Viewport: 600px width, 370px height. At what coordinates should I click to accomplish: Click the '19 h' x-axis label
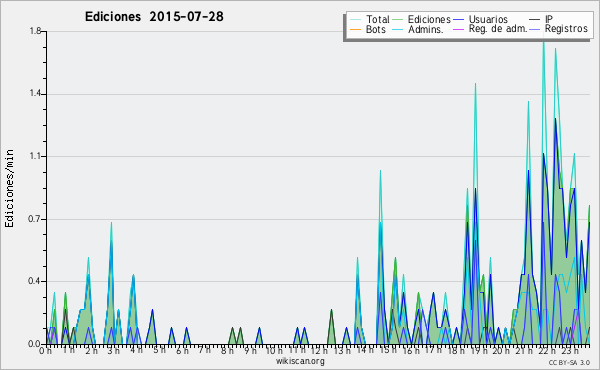click(478, 350)
